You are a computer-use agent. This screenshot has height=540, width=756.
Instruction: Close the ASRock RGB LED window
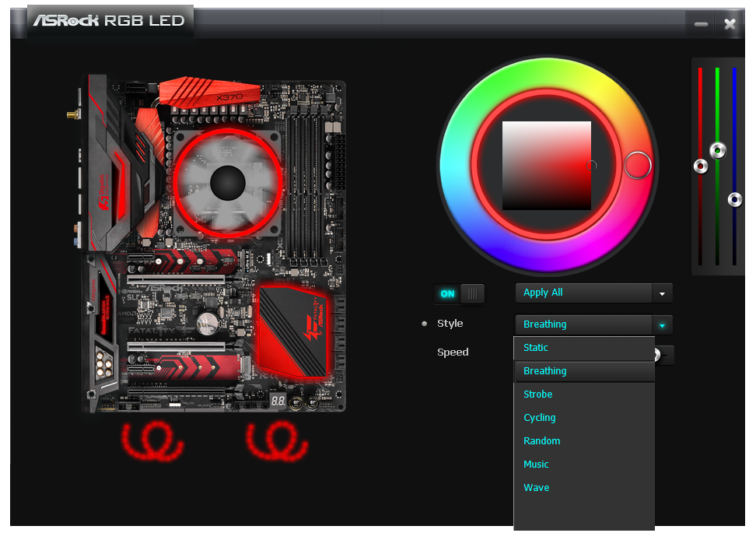[x=730, y=24]
